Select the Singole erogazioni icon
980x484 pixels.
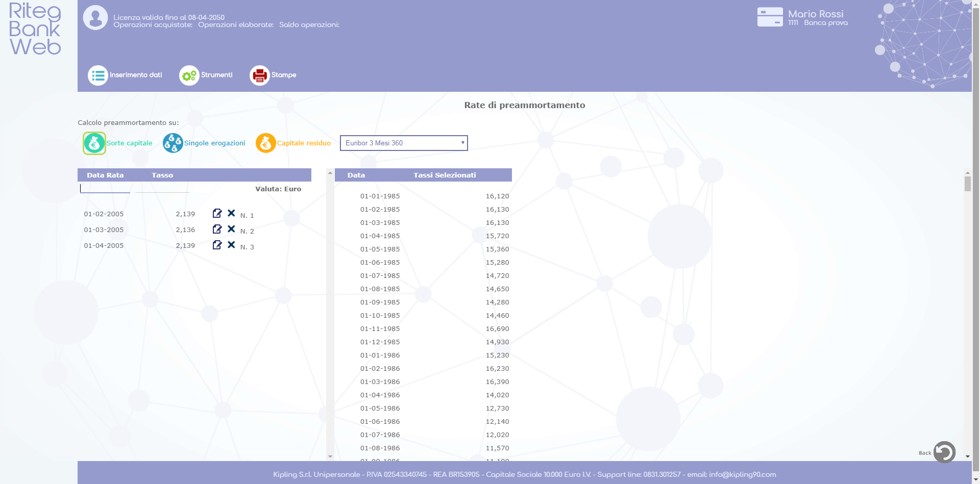coord(173,143)
